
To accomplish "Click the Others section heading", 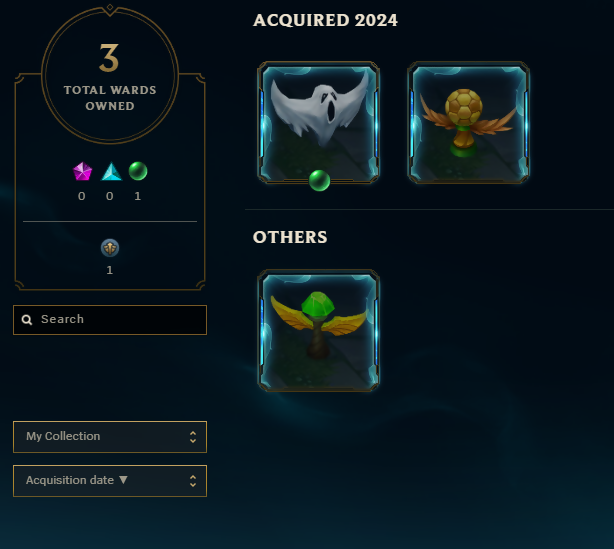I will tap(290, 237).
